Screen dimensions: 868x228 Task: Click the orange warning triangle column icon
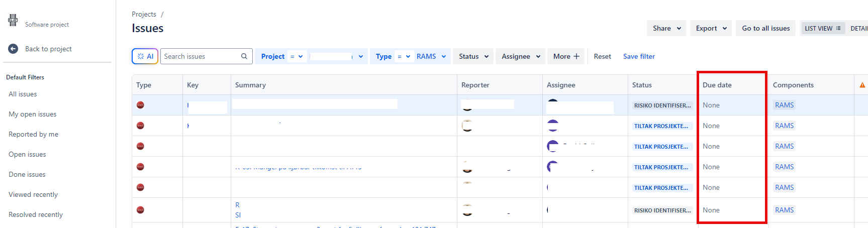coord(862,85)
